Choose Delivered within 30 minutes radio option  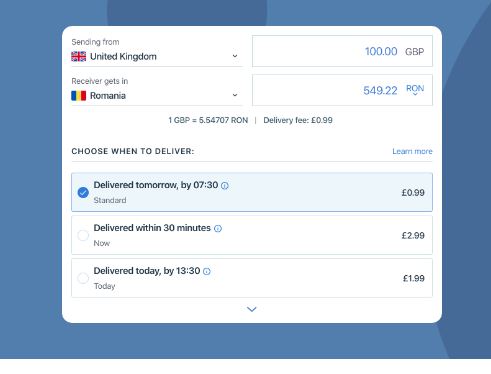point(83,235)
